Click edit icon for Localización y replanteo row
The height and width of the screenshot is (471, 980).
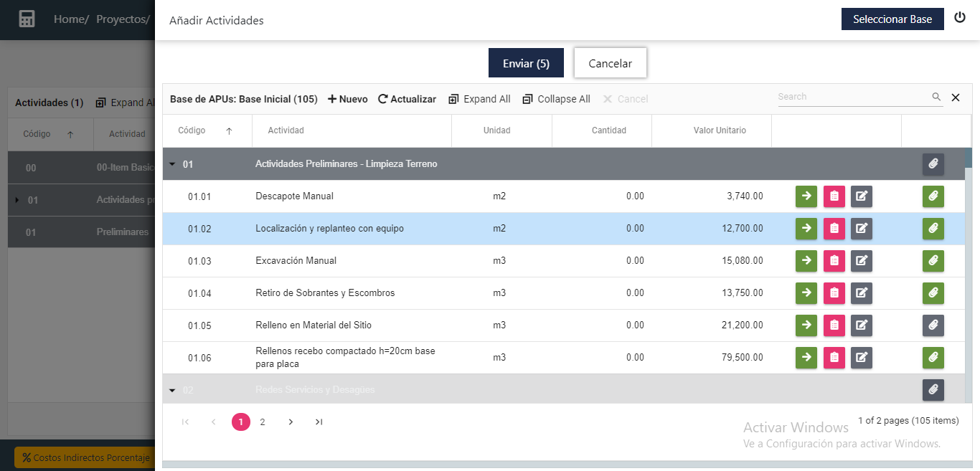pos(862,229)
